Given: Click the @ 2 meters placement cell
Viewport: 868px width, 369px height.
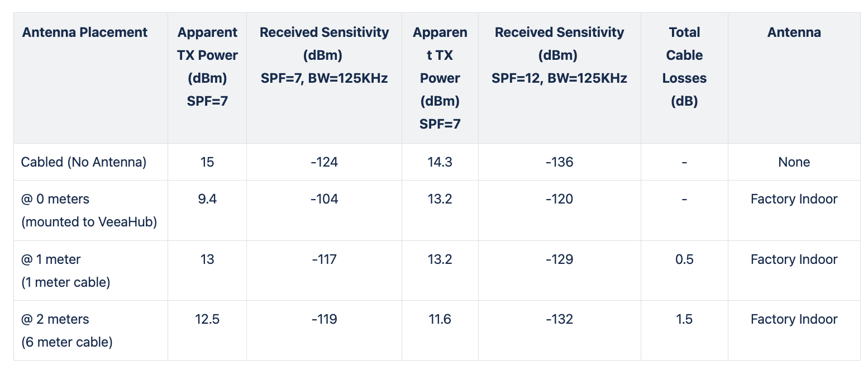Looking at the screenshot, I should (67, 330).
